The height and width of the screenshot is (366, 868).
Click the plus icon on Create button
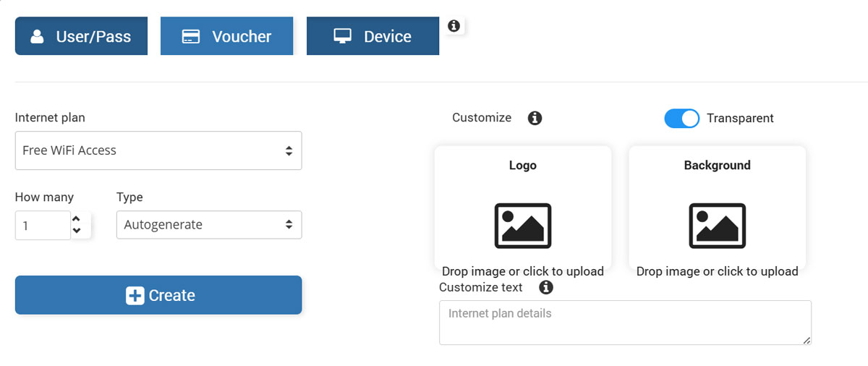click(x=135, y=295)
